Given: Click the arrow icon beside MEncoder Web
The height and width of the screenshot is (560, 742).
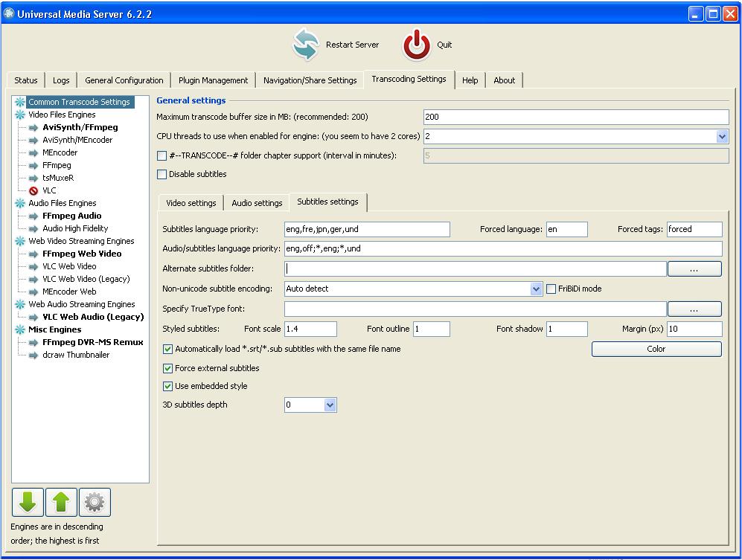Looking at the screenshot, I should coord(33,292).
